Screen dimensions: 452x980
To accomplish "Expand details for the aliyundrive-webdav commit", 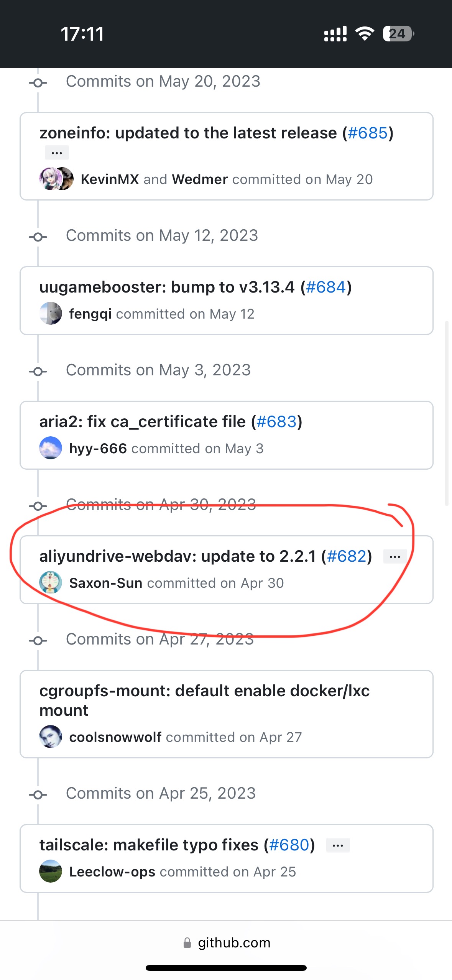I will click(394, 556).
